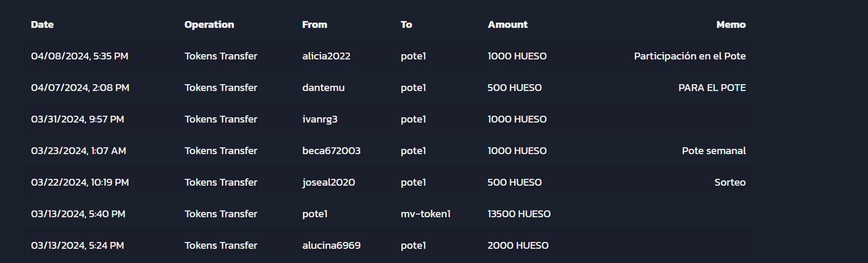
Task: Click the Operation column header
Action: (209, 25)
